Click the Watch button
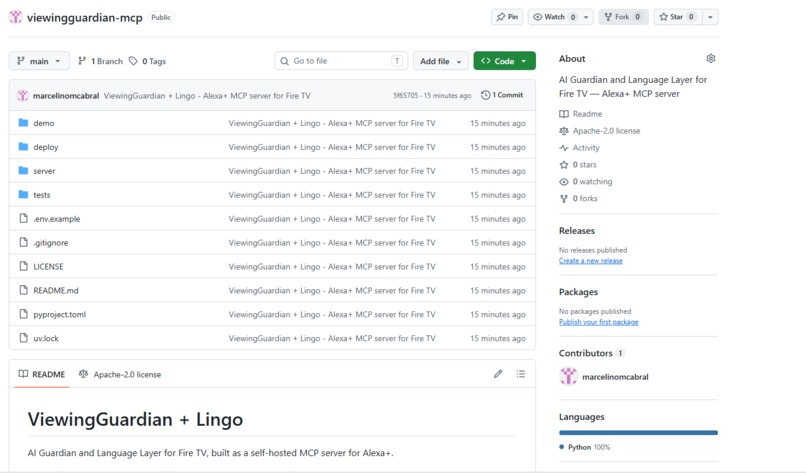Viewport: 806px width, 473px height. point(555,17)
